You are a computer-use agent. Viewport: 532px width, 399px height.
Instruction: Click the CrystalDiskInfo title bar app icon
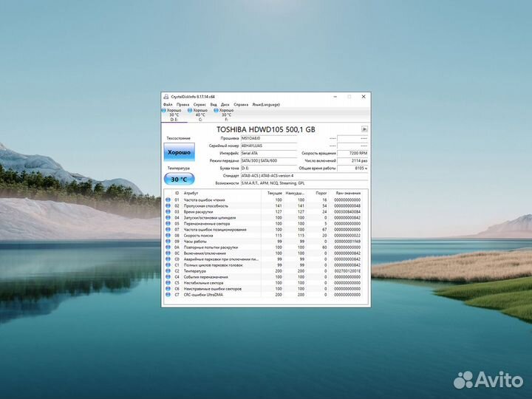[166, 97]
